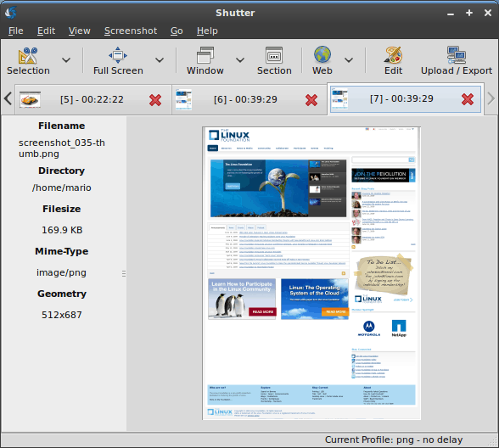Image resolution: width=499 pixels, height=448 pixels.
Task: Show previous tabs with left arrow
Action: [x=8, y=98]
